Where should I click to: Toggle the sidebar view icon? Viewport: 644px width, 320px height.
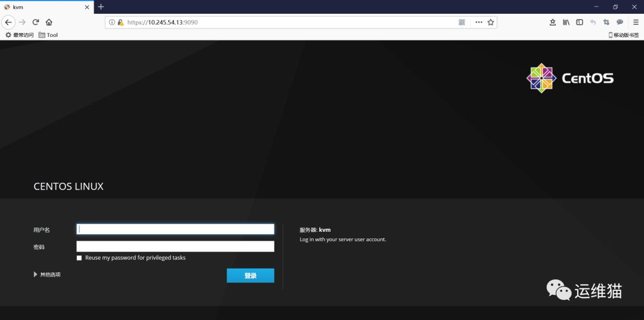(580, 22)
